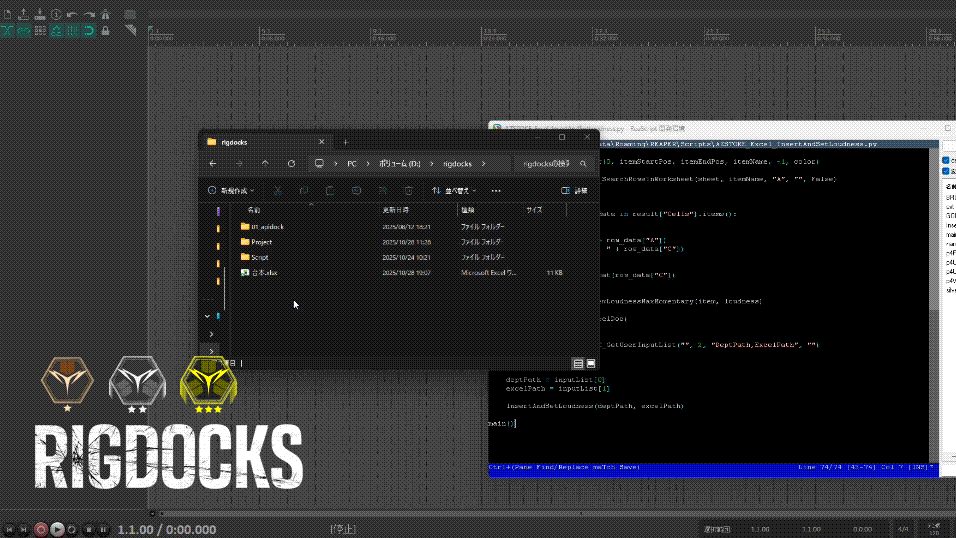Select the Script folder row
The height and width of the screenshot is (538, 956).
tap(402, 257)
